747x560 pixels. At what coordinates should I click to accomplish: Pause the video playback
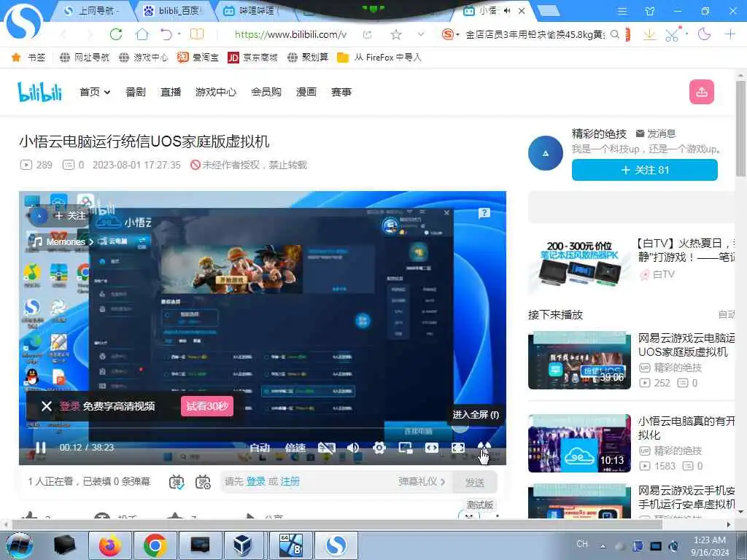coord(41,448)
